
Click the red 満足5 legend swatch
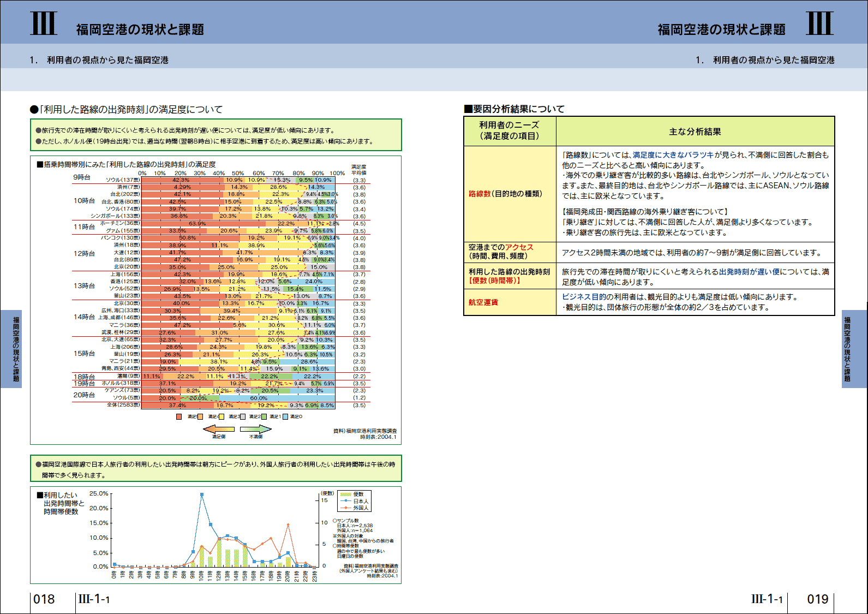pos(179,417)
